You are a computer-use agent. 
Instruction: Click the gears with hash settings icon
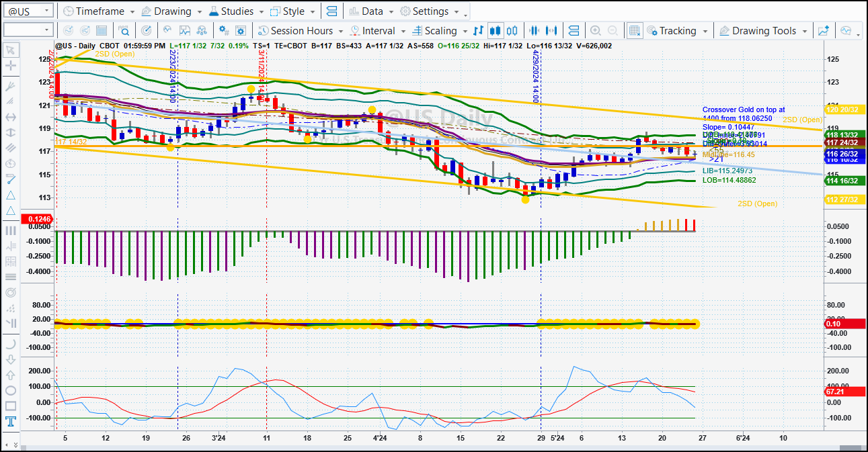pos(224,31)
